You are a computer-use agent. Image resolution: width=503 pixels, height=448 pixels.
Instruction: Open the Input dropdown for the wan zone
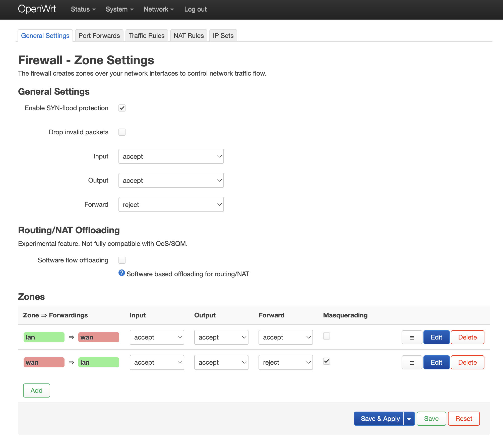click(x=157, y=362)
